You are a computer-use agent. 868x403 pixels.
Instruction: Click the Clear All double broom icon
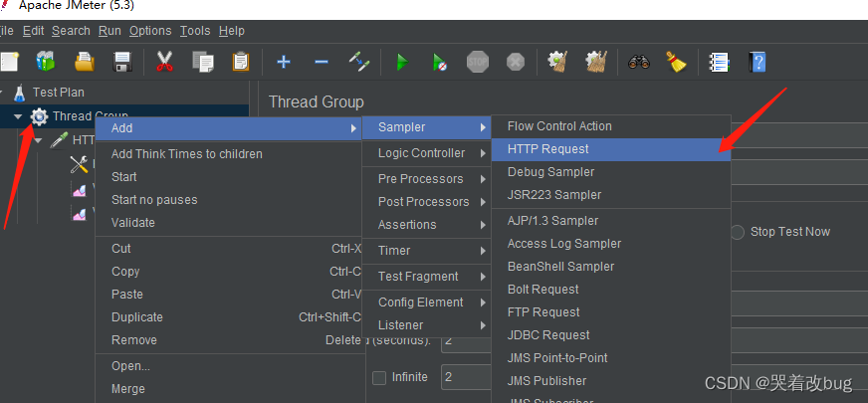click(x=596, y=62)
